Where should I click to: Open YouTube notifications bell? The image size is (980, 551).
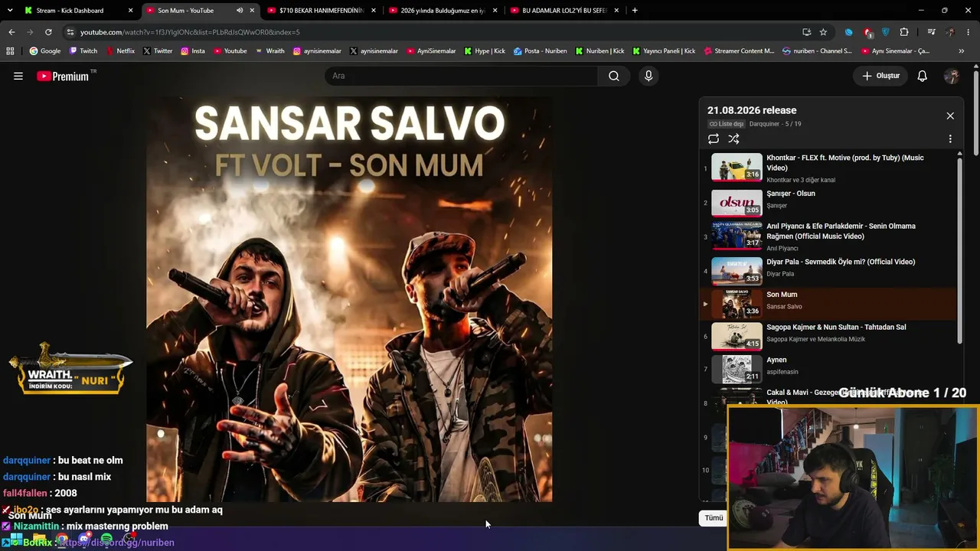point(923,76)
